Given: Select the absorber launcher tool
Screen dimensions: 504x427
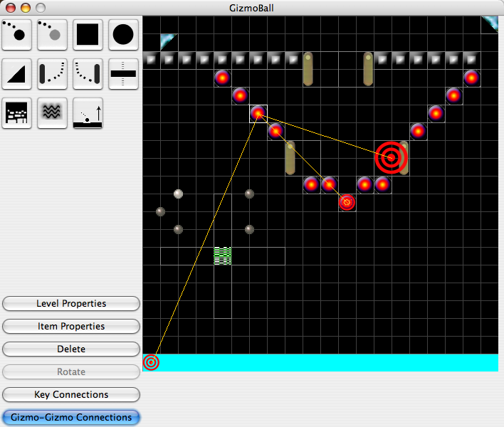Looking at the screenshot, I should (88, 112).
